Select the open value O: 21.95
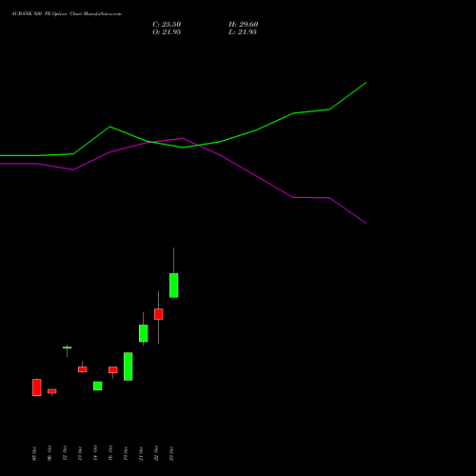The width and height of the screenshot is (476, 476). point(167,32)
